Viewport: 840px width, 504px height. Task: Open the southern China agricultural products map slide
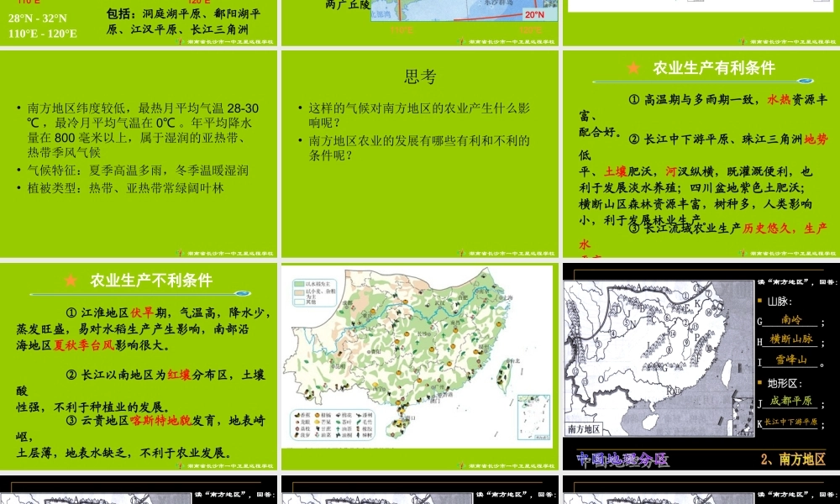click(x=419, y=366)
